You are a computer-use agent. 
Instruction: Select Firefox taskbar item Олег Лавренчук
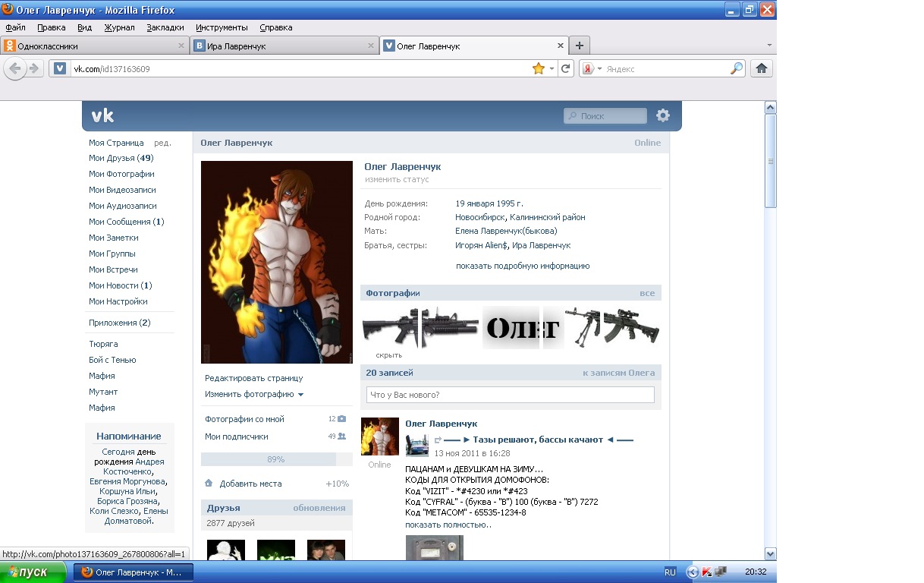134,572
